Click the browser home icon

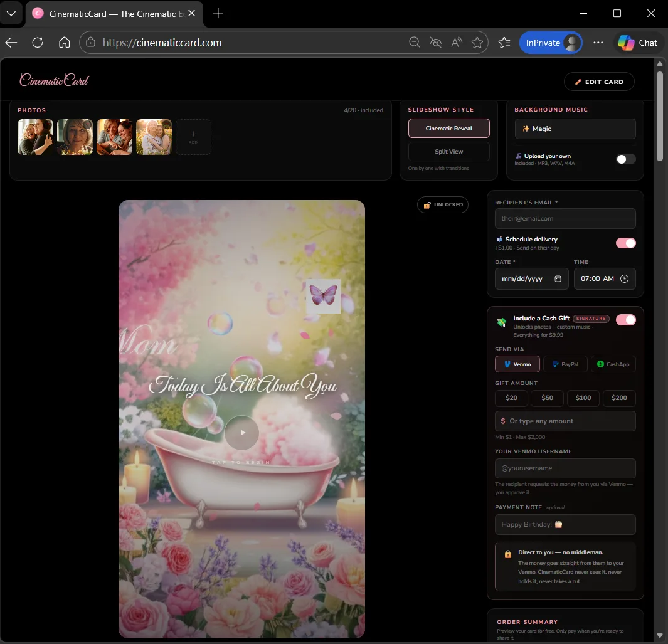[64, 43]
